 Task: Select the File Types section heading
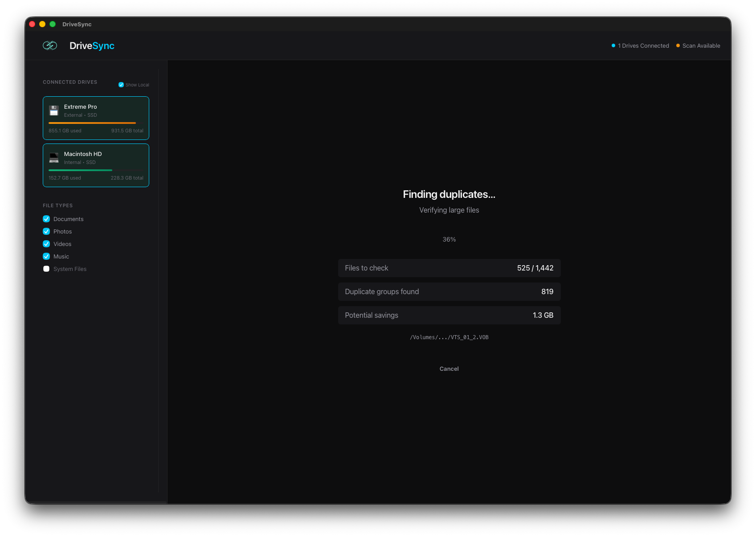pos(57,205)
